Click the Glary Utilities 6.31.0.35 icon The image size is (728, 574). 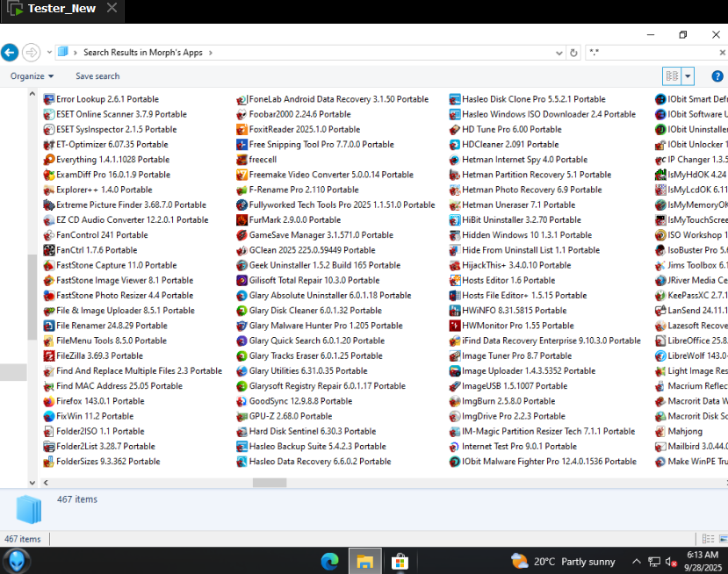tap(241, 371)
